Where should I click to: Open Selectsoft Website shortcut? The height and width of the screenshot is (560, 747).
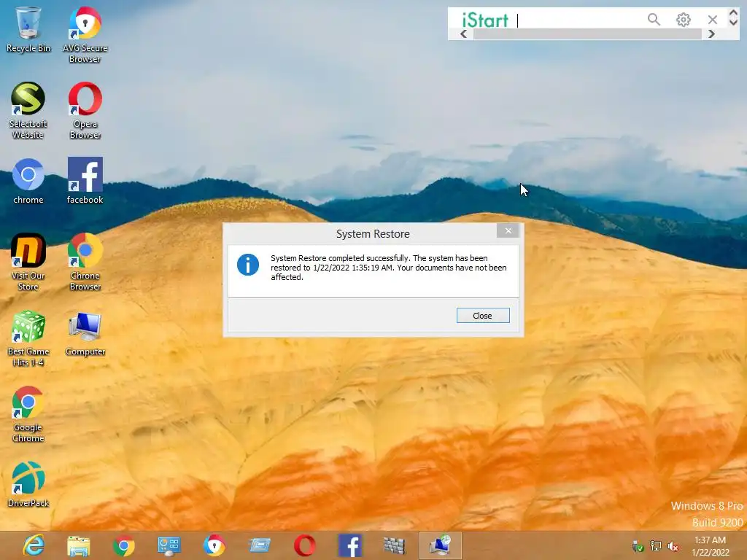pos(28,110)
